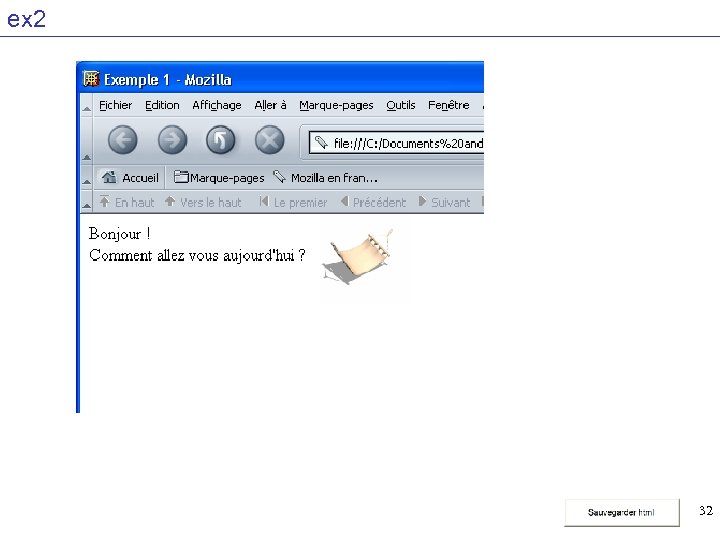This screenshot has height=540, width=720.
Task: Open the Marque-pages bookmarks folder in toolbar
Action: click(x=219, y=177)
